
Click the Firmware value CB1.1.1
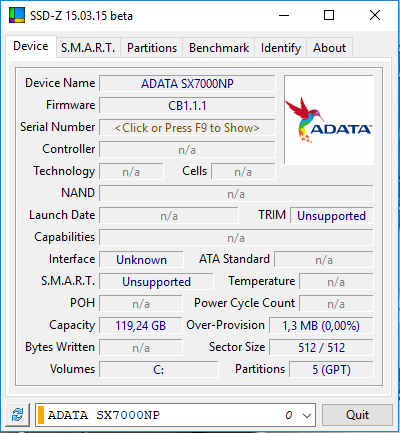(187, 106)
